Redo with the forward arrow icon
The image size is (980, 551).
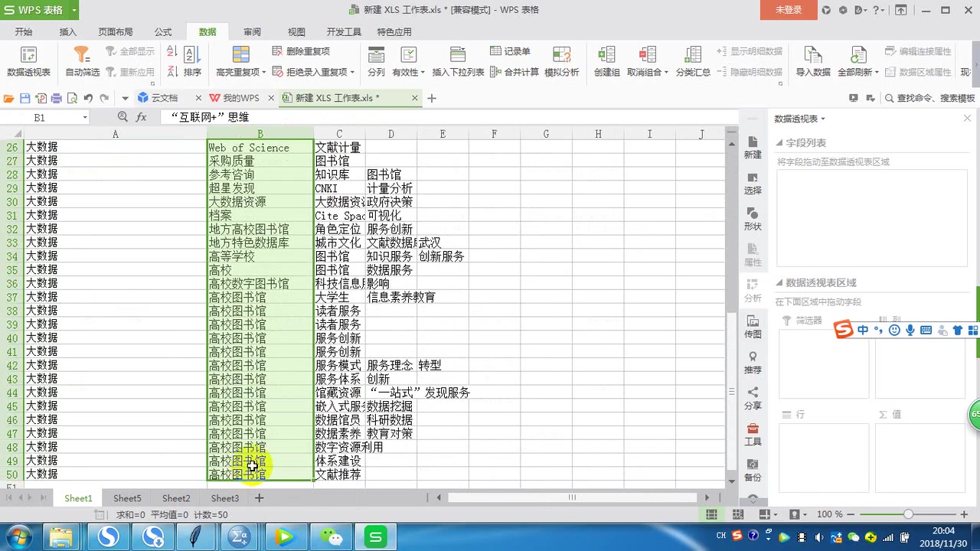coord(105,98)
